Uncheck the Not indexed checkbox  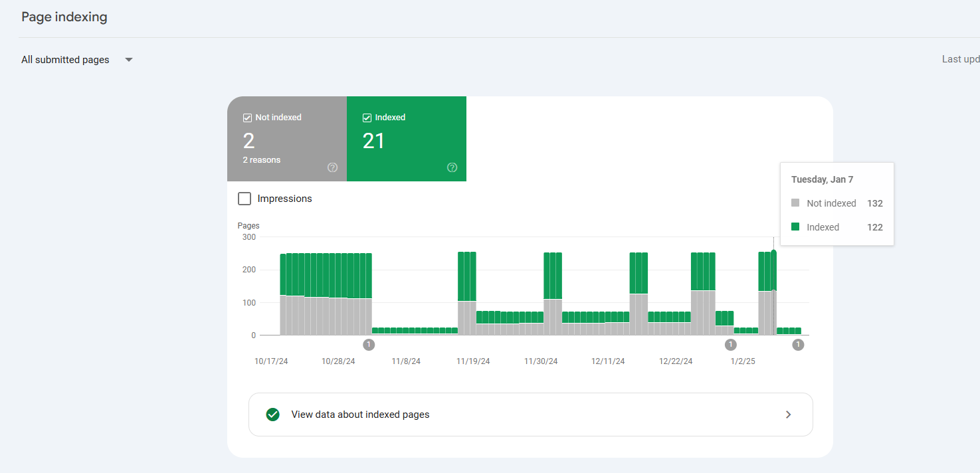248,118
